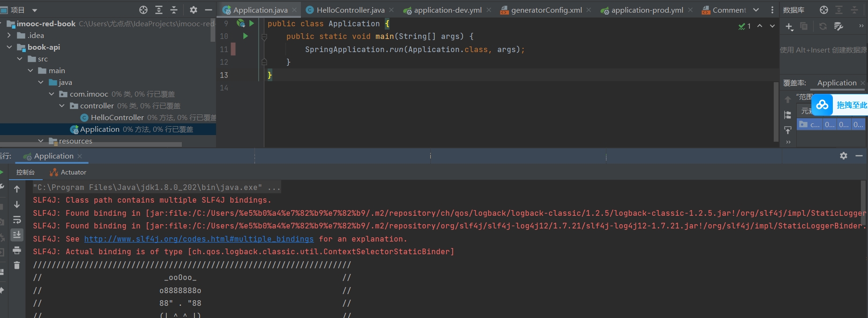
Task: Click the export coverage report icon
Action: [x=788, y=130]
